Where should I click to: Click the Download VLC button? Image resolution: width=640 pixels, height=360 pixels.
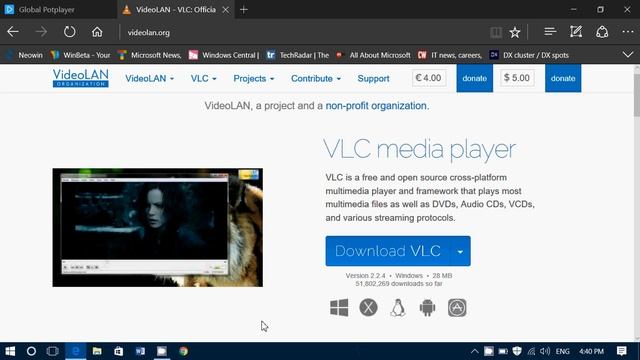point(388,251)
